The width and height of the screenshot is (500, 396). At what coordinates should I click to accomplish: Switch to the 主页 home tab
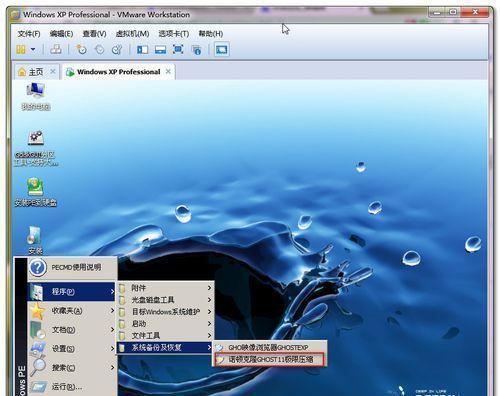click(x=31, y=72)
